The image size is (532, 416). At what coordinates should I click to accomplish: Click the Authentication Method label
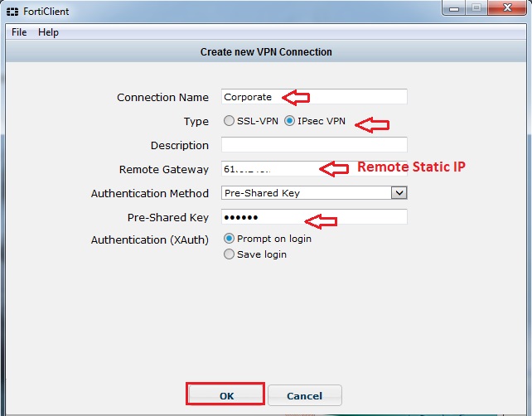tap(150, 193)
